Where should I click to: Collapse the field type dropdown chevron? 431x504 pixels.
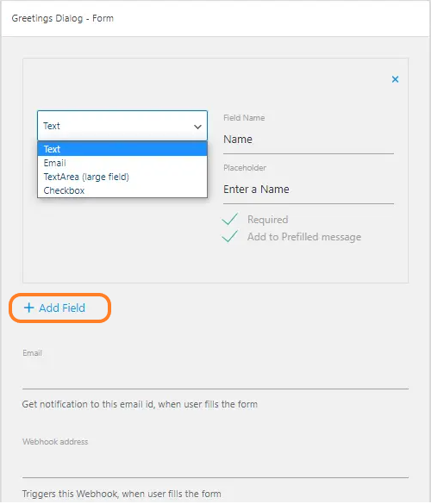pos(197,127)
